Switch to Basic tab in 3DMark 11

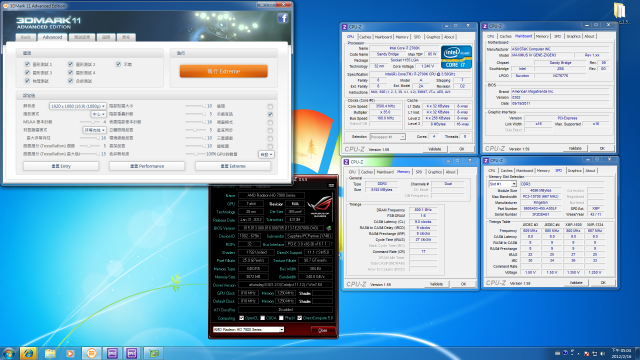click(x=26, y=37)
